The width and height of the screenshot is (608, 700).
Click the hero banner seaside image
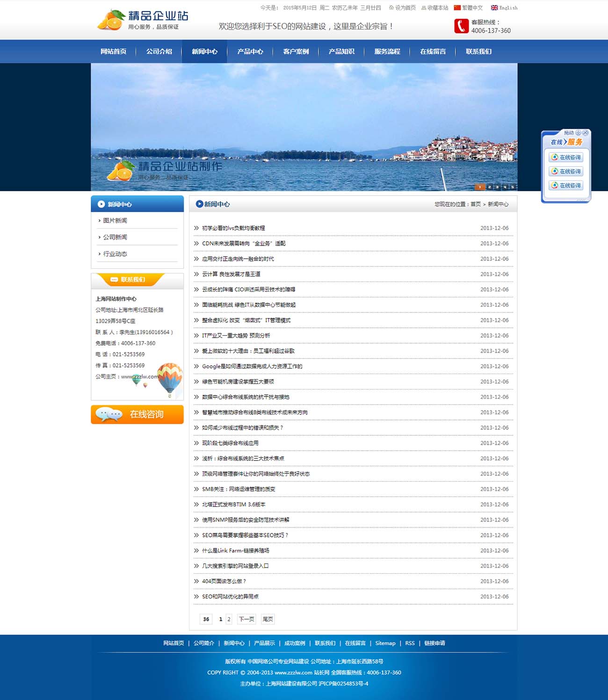(x=304, y=127)
